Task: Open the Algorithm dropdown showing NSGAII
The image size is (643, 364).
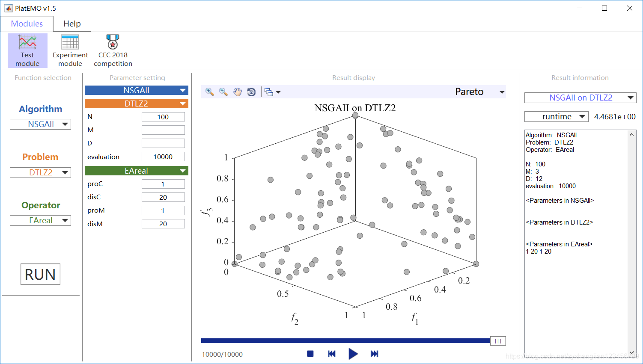Action: coord(40,124)
